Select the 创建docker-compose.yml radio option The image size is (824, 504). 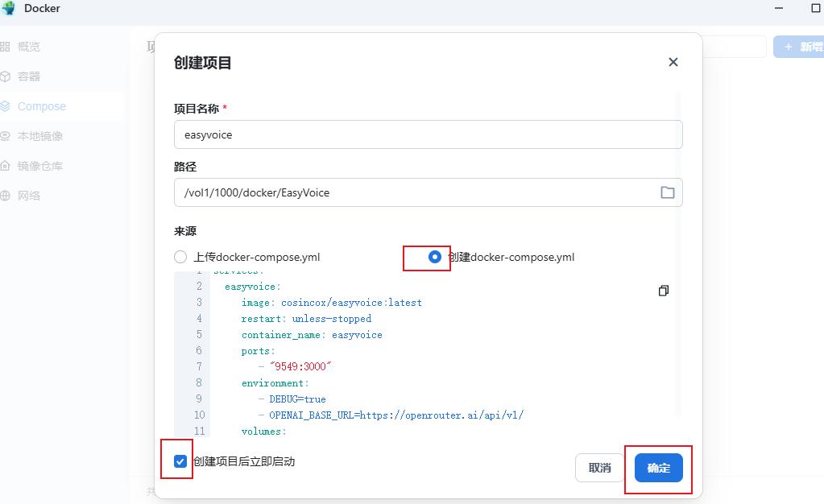[435, 257]
